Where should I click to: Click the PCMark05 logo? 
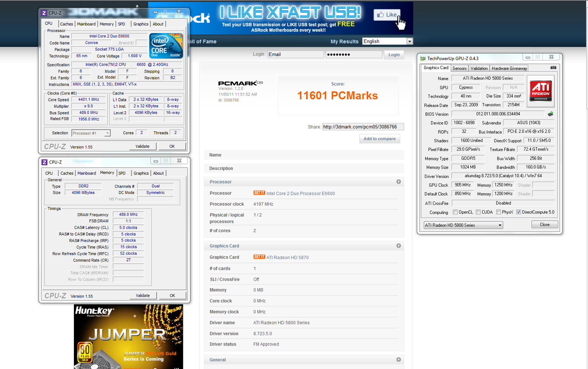point(240,83)
